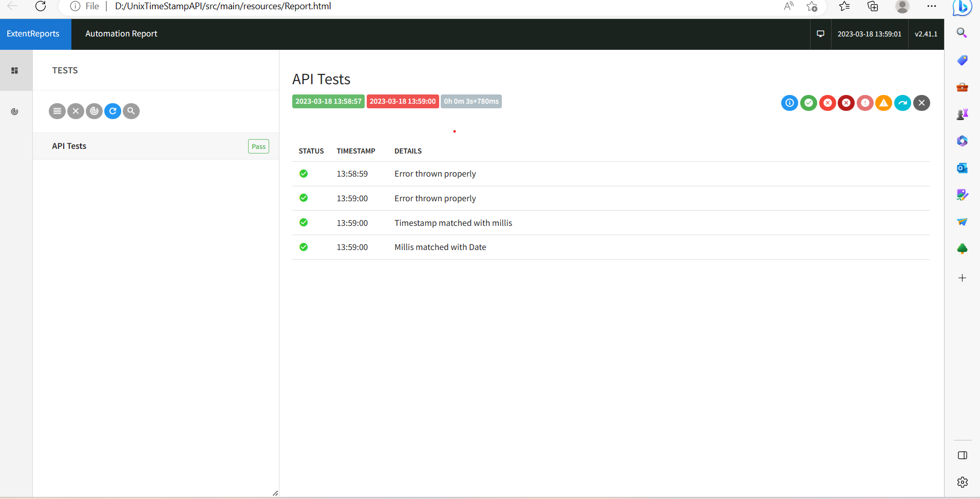
Task: Open Edge sidebar Outlook
Action: point(962,168)
